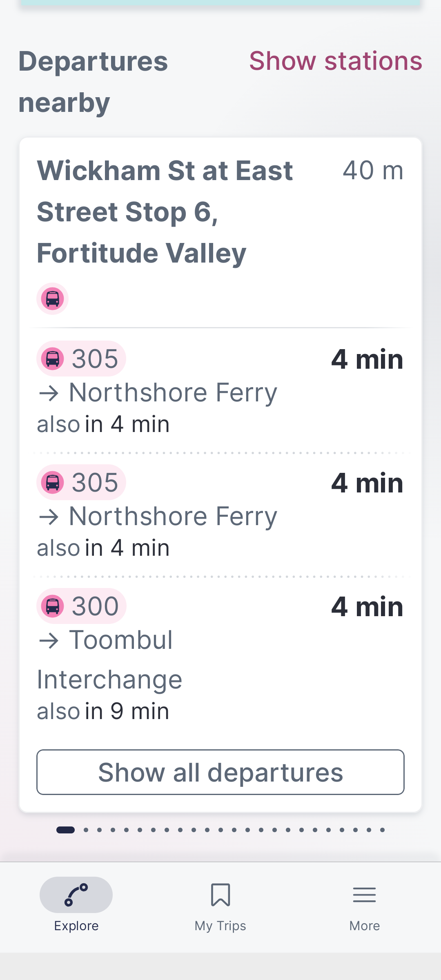Tap "also in 9 min" for route 300
Screen dimensions: 441x980
(x=103, y=711)
